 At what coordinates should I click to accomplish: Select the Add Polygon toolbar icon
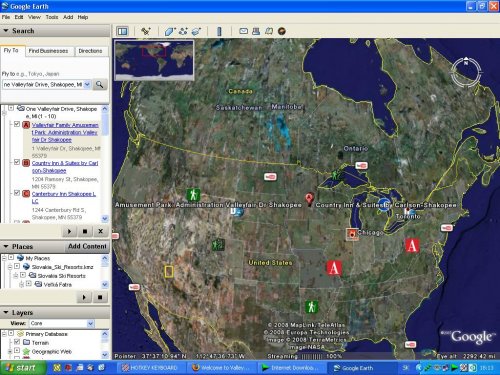click(170, 31)
